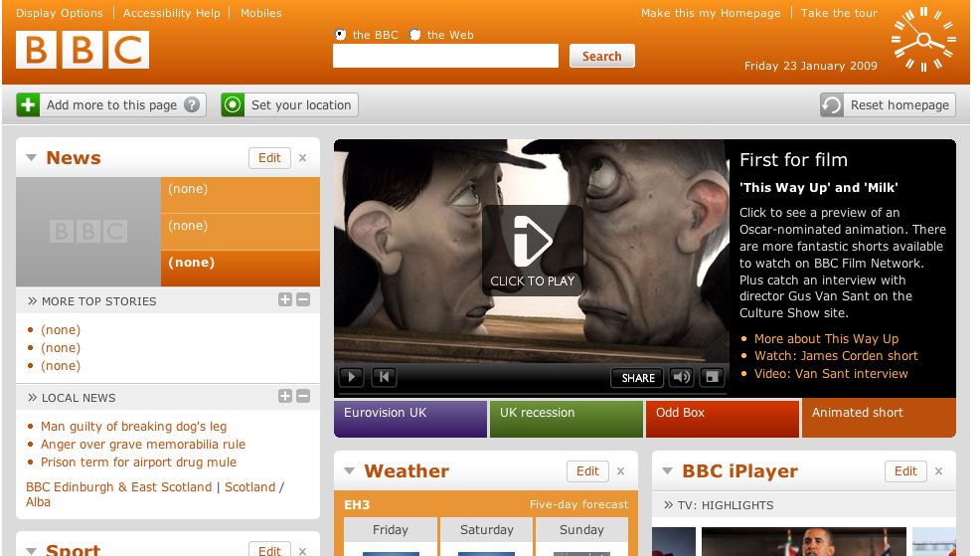Click Make this my Homepage link

point(711,13)
